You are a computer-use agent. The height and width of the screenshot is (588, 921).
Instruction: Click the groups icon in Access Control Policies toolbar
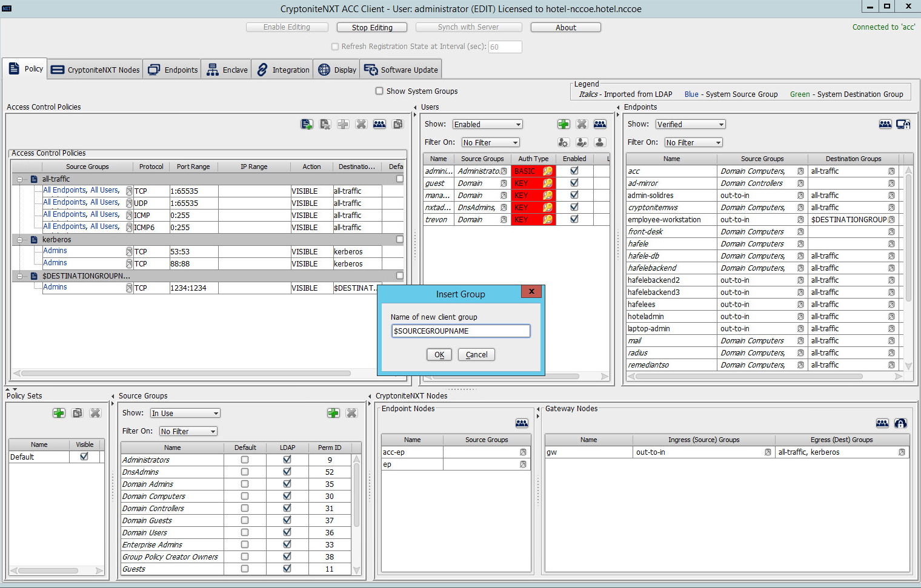coord(379,124)
